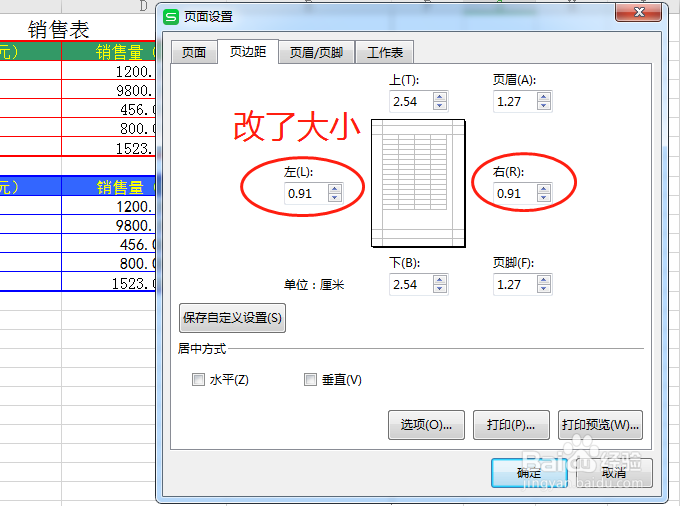Select the red-bordered 1523 cell in spreadsheet
Screen dimensions: 680x506
(108, 147)
